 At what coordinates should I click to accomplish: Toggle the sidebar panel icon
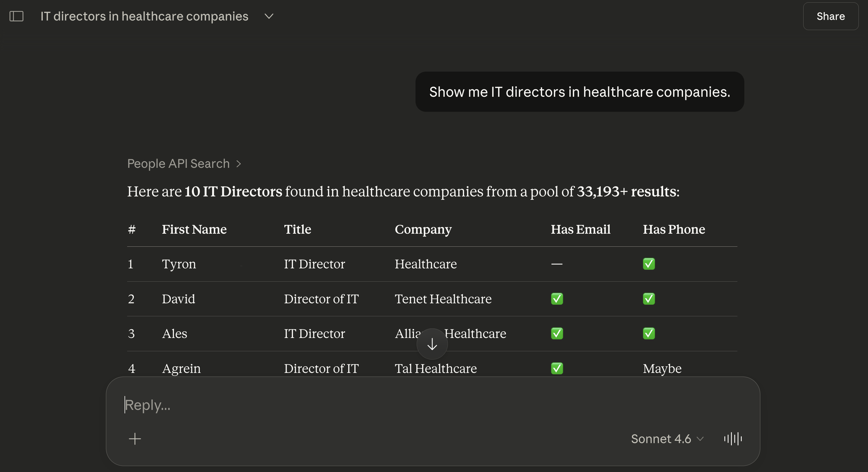16,16
